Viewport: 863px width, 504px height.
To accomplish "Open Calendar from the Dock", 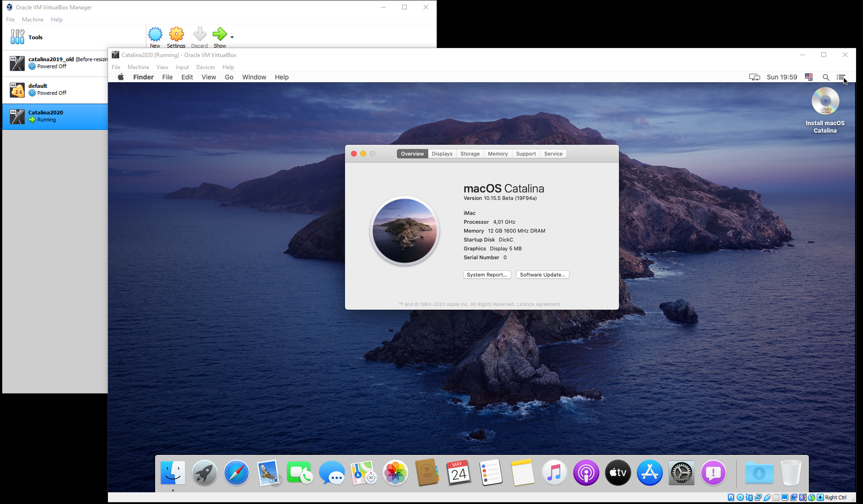I will click(x=459, y=473).
